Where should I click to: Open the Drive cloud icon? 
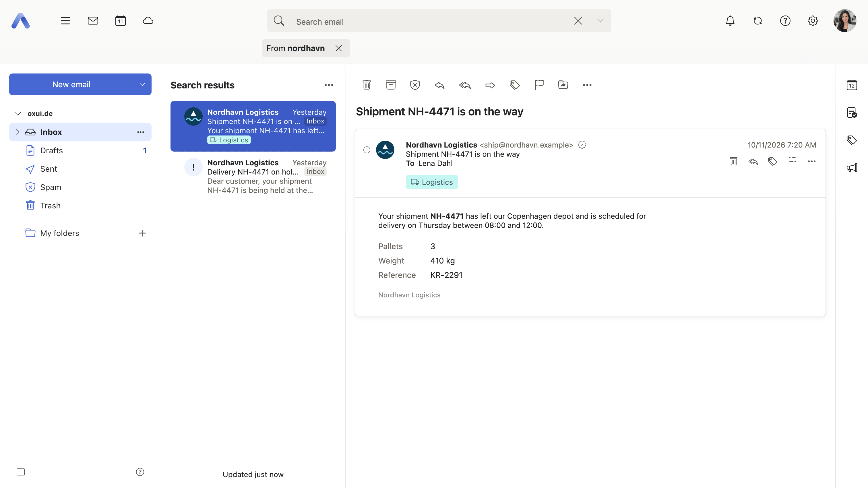click(x=148, y=21)
